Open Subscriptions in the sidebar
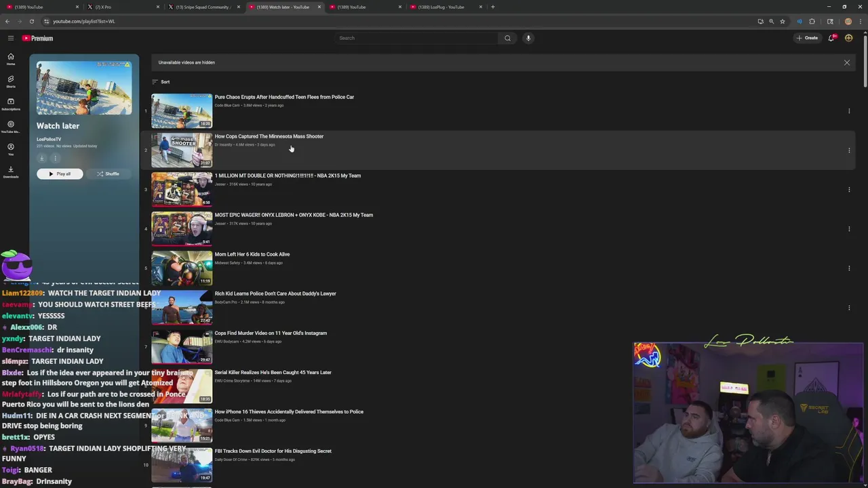The width and height of the screenshot is (868, 488). tap(11, 104)
